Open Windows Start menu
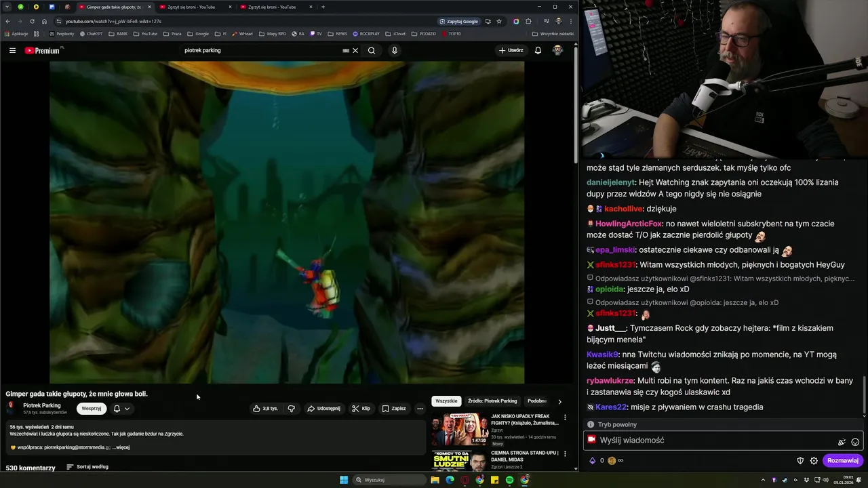868x488 pixels. tap(344, 480)
